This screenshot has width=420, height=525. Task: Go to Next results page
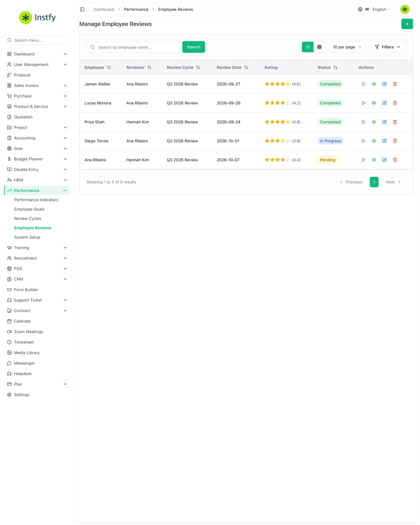pos(394,182)
